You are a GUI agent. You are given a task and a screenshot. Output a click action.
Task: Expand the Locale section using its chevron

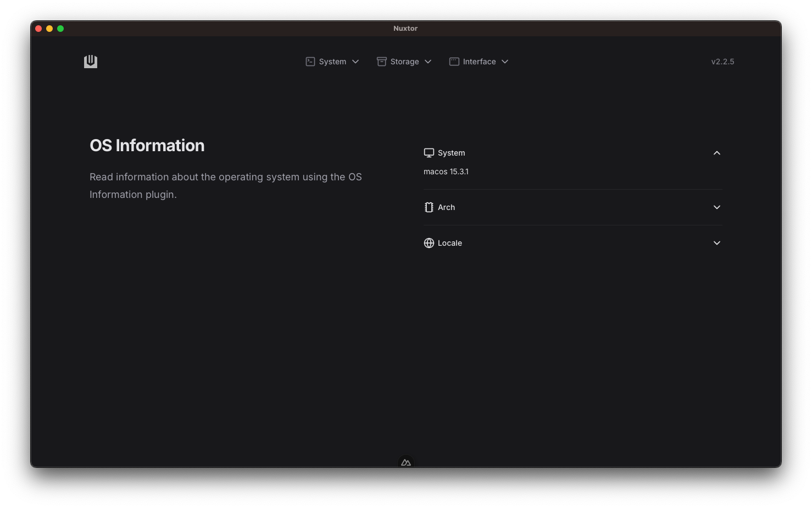[716, 243]
